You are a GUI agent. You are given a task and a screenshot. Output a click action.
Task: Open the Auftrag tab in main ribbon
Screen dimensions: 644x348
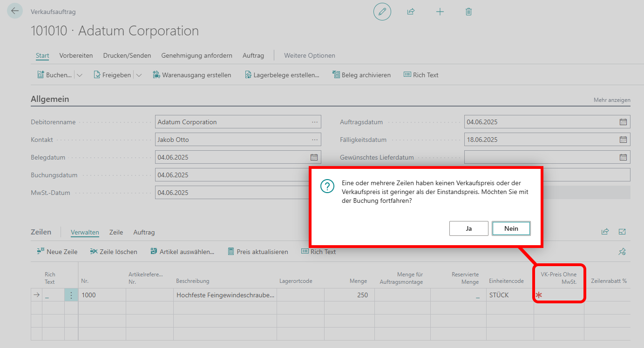253,55
